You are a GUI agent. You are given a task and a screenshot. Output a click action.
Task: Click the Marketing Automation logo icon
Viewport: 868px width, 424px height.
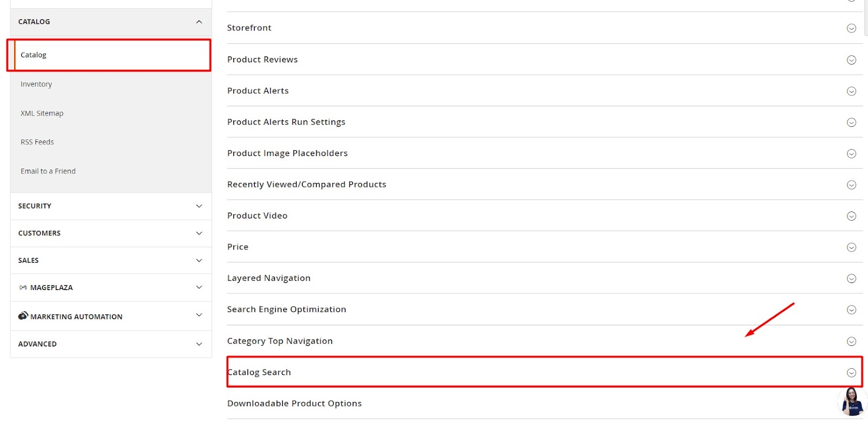[23, 316]
